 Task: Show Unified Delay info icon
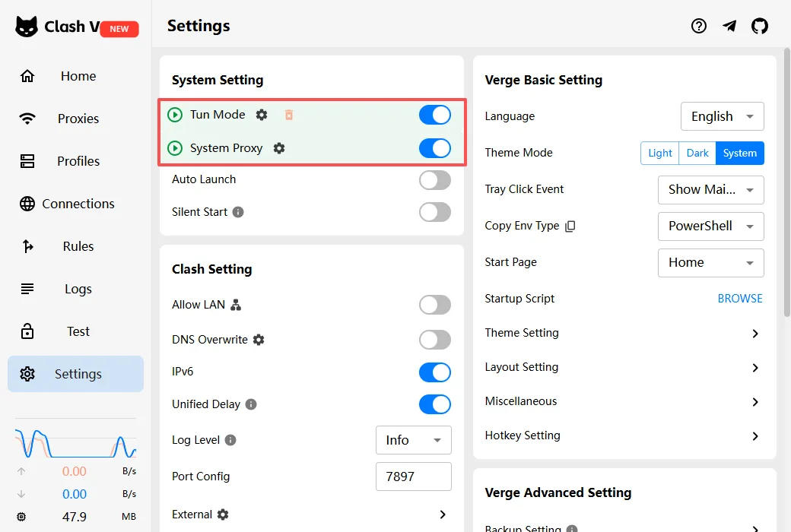(251, 404)
